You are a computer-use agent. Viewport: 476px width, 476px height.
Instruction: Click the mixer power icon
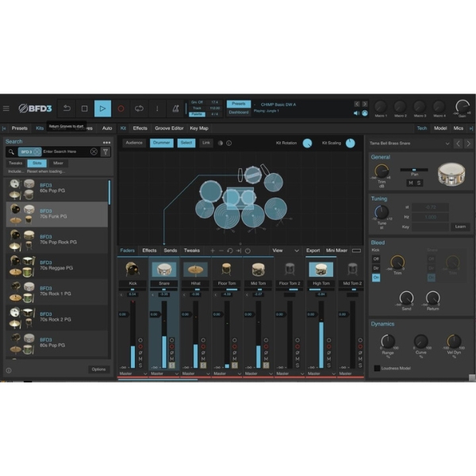(248, 251)
